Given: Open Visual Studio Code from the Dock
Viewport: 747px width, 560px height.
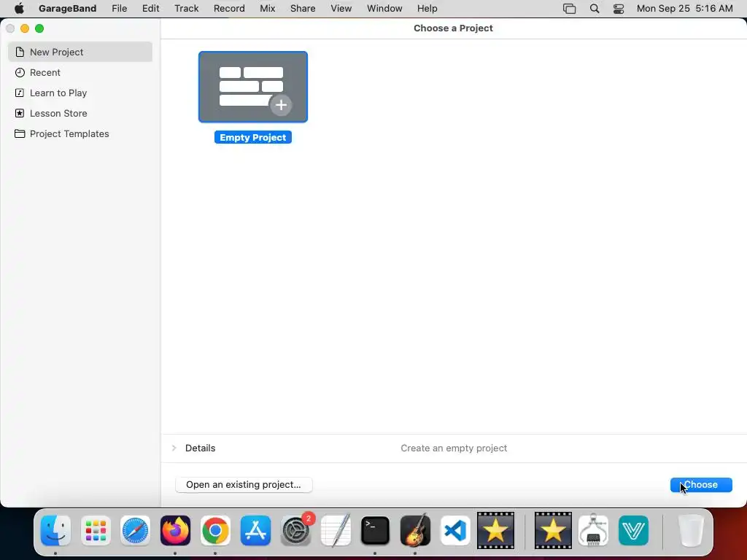Looking at the screenshot, I should click(x=455, y=531).
